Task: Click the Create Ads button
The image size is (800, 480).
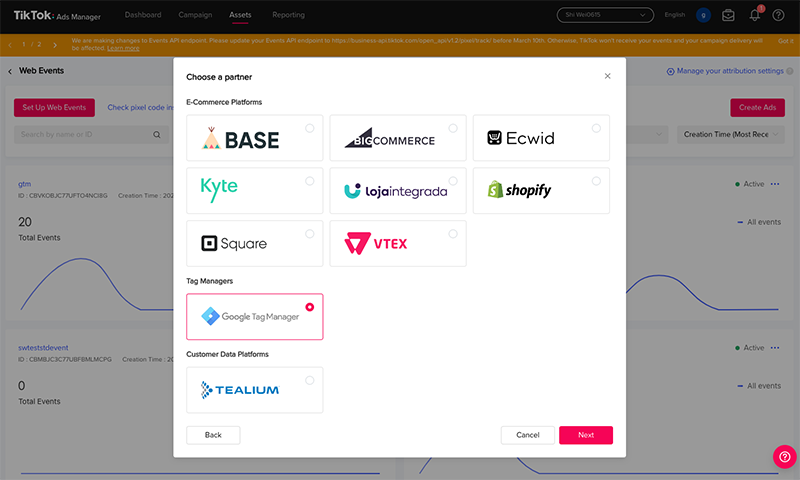Action: click(x=757, y=108)
